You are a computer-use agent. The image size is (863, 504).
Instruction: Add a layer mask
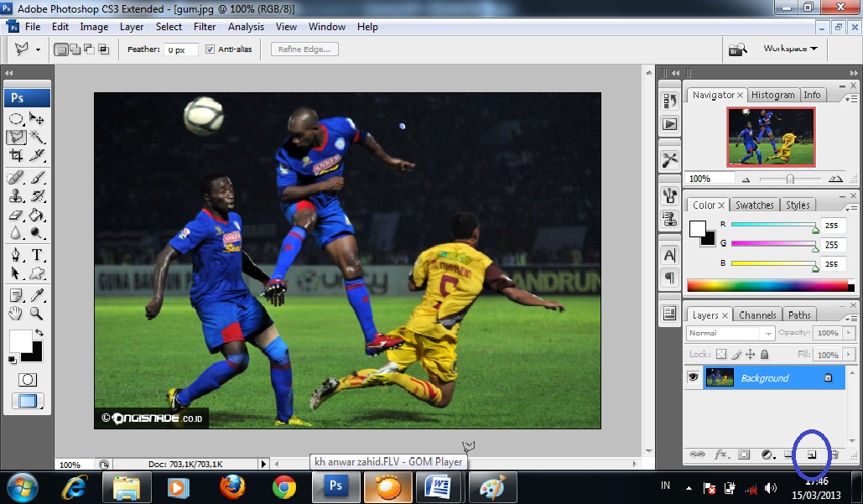[x=744, y=455]
